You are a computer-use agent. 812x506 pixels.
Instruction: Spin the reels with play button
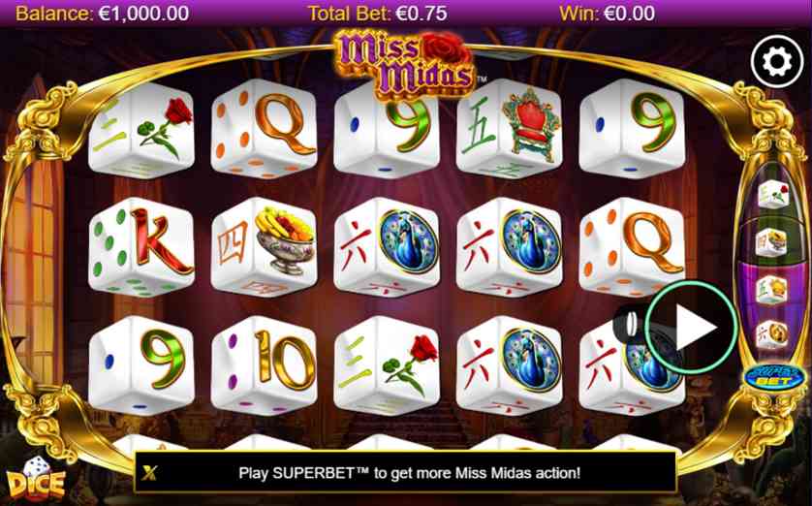[692, 328]
